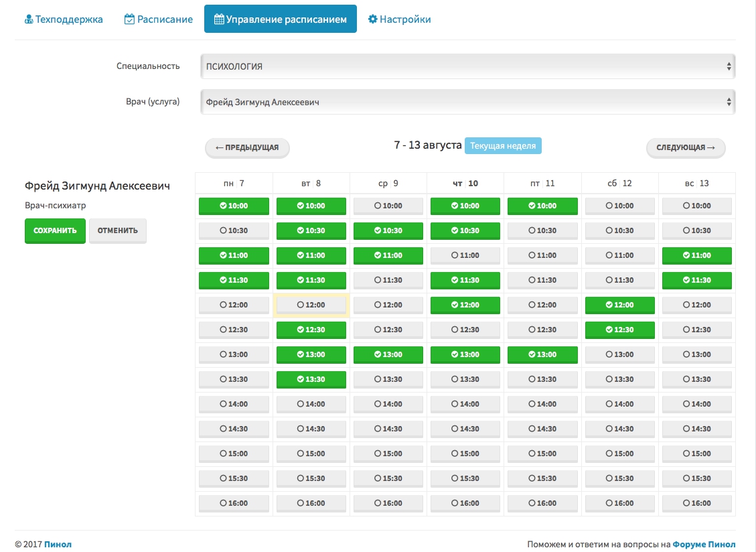Click the support icon beside Техподдержка
756x552 pixels.
coord(29,19)
